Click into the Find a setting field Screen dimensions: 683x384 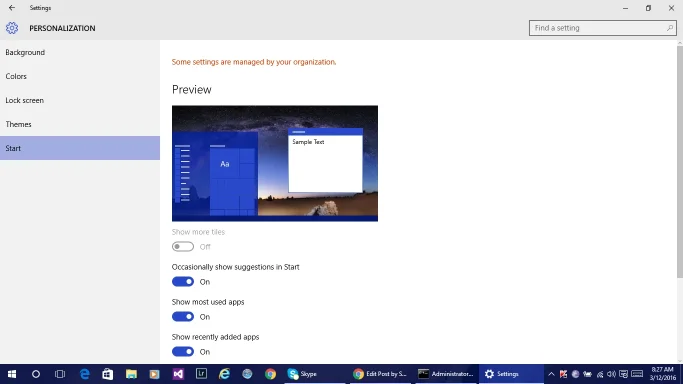pyautogui.click(x=602, y=28)
